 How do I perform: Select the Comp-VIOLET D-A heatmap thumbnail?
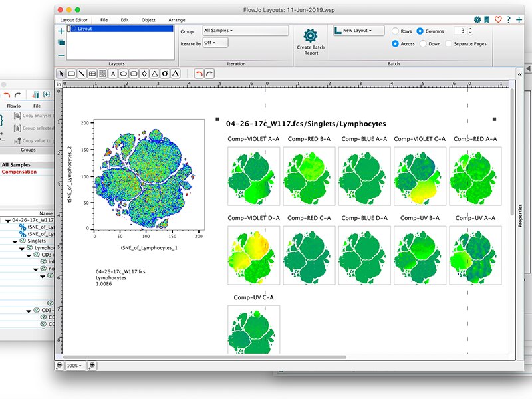[254, 255]
